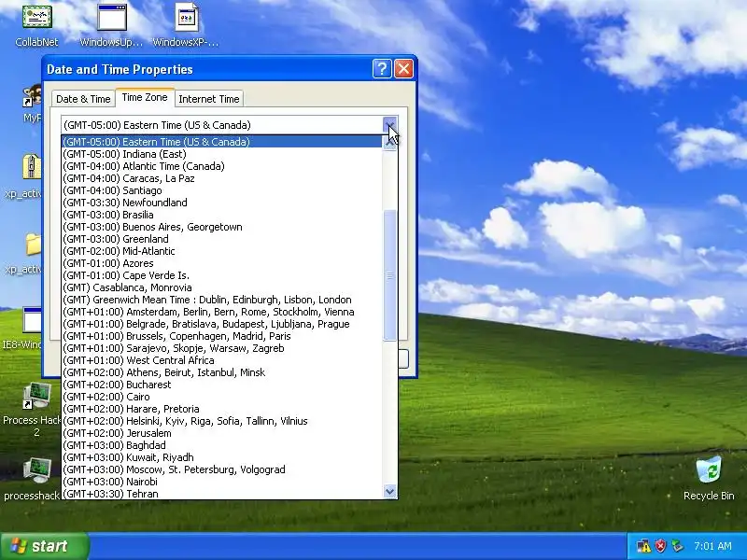This screenshot has height=560, width=747.
Task: Switch to the Date & Time tab
Action: (x=83, y=99)
